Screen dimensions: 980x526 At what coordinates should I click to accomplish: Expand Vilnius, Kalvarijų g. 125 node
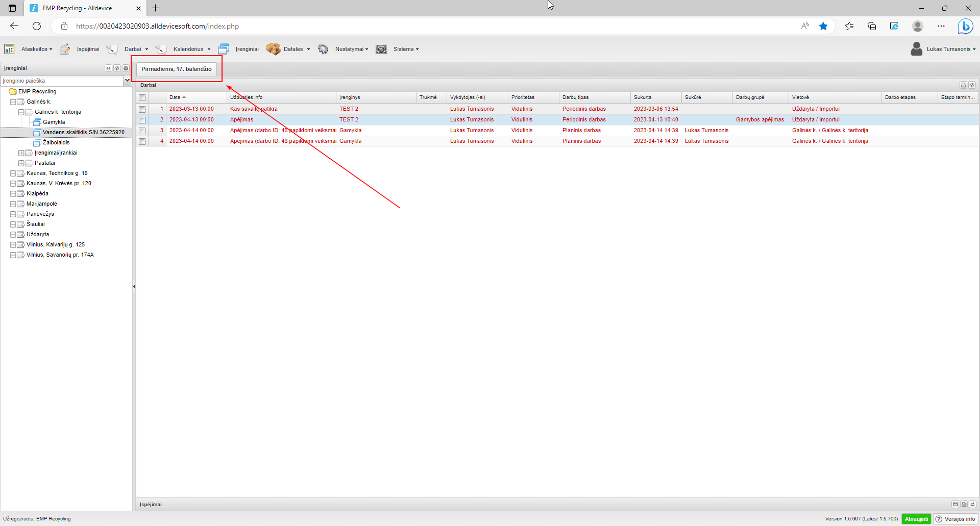(x=13, y=245)
